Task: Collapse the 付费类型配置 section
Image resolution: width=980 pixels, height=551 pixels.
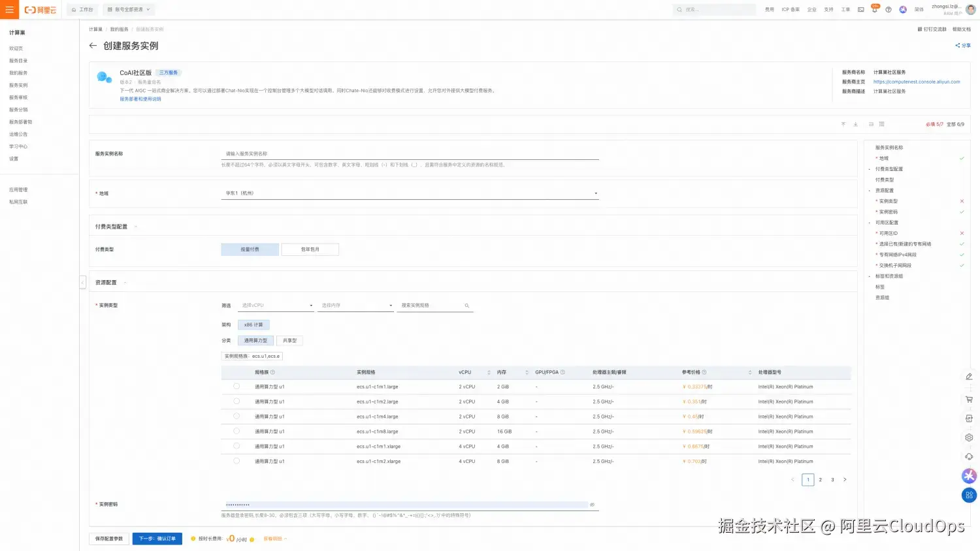Action: point(136,227)
